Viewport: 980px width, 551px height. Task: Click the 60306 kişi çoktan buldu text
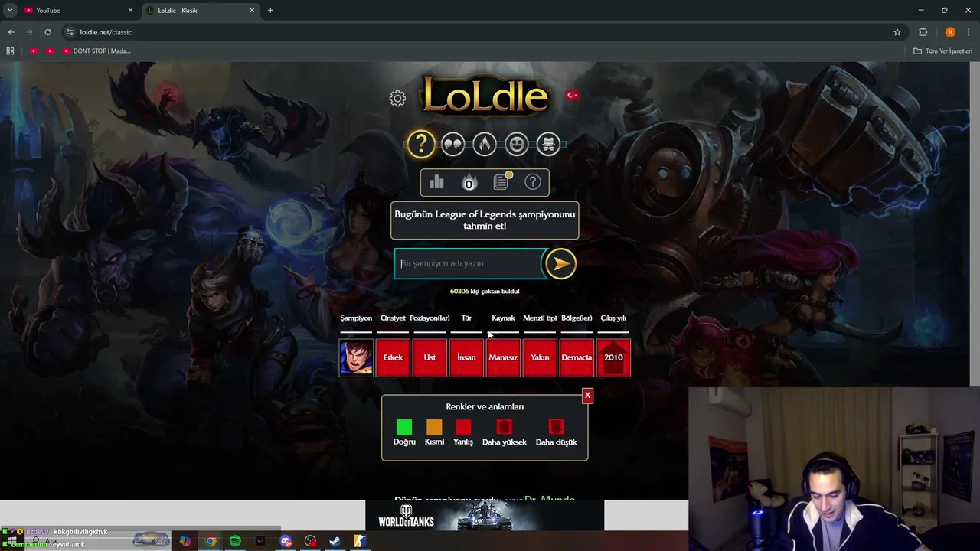[x=485, y=292]
